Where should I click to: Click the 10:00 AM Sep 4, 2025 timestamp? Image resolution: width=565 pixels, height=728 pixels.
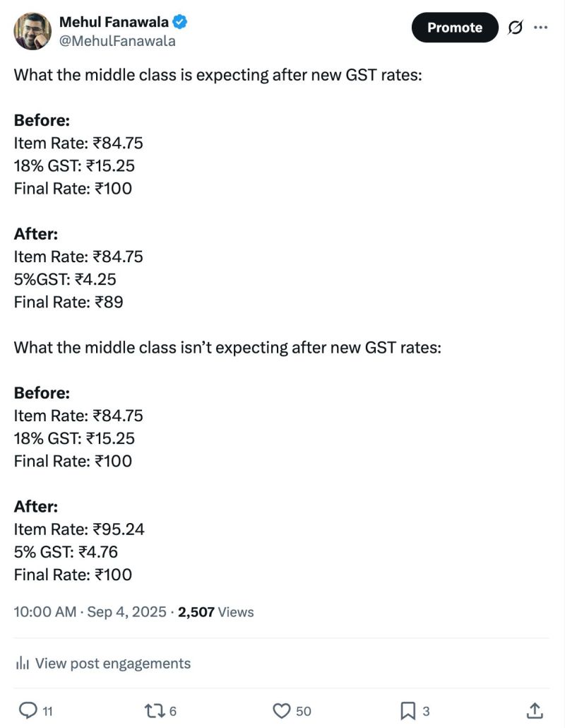[x=90, y=611]
